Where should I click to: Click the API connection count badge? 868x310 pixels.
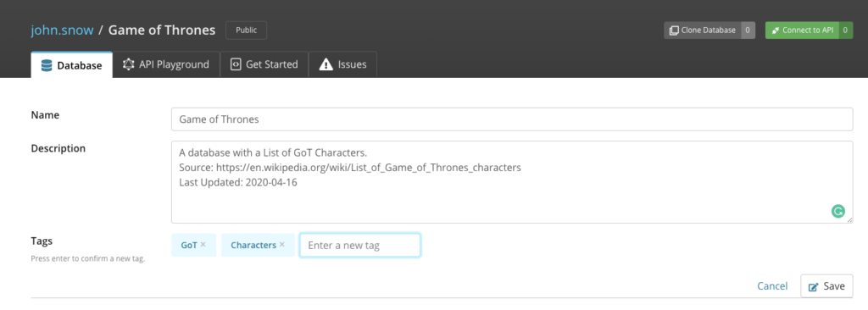[x=845, y=30]
